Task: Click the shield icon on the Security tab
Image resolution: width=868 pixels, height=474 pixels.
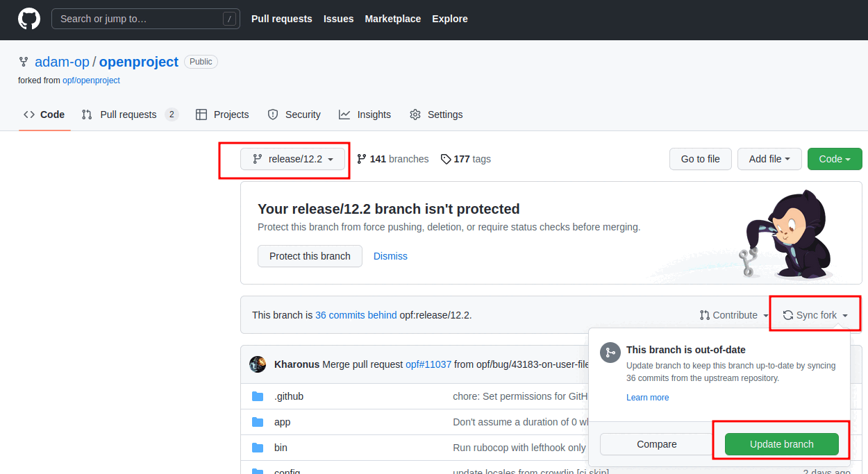Action: click(x=272, y=115)
